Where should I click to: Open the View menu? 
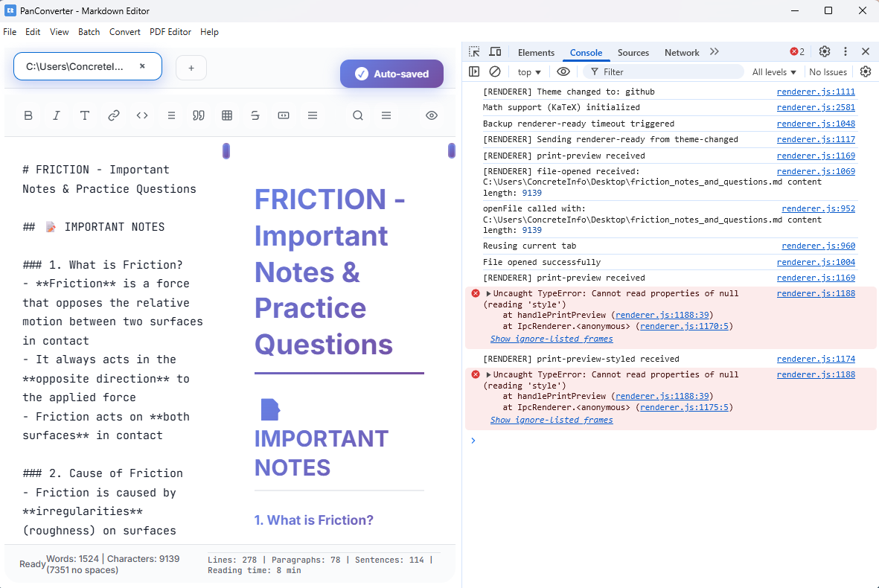pos(59,32)
